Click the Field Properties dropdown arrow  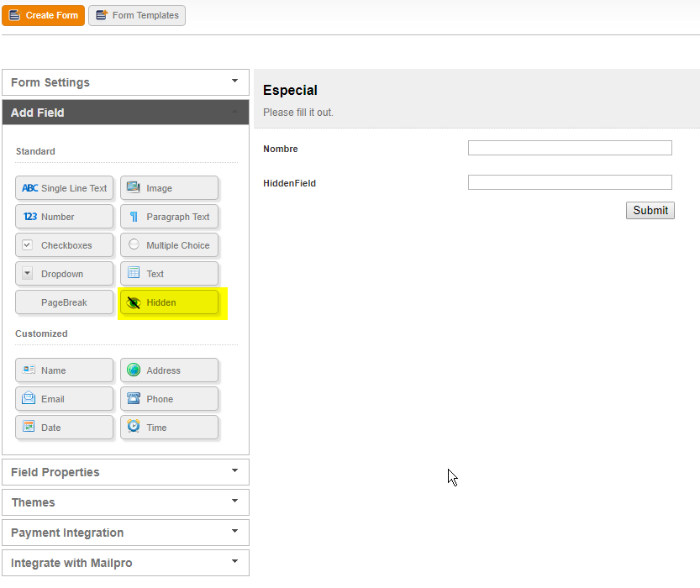pyautogui.click(x=234, y=470)
